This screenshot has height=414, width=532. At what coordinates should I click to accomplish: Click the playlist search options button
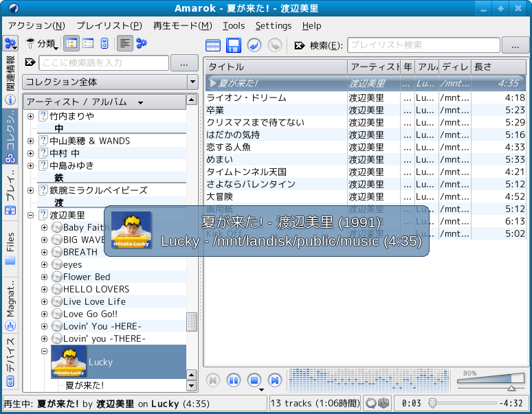[515, 45]
